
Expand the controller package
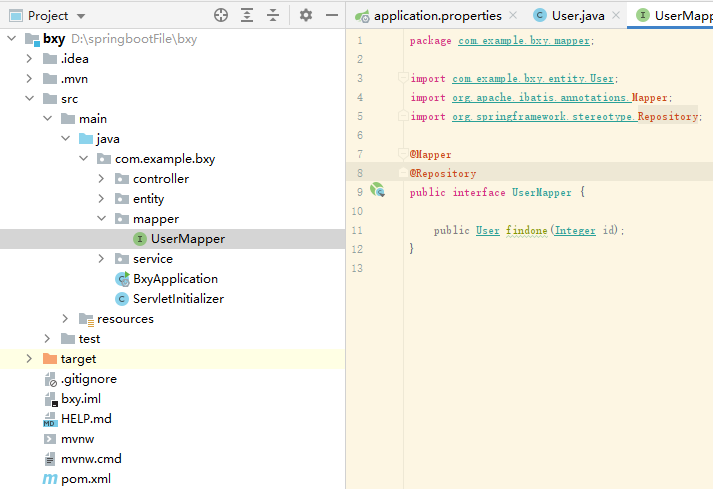pyautogui.click(x=101, y=179)
